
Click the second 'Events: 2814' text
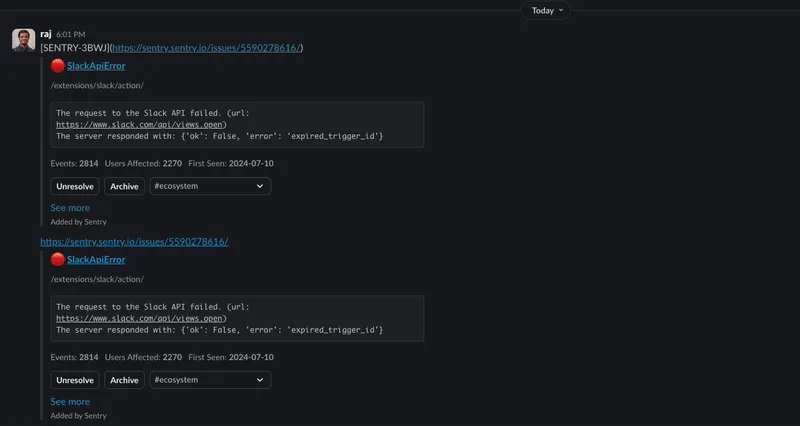click(x=74, y=358)
